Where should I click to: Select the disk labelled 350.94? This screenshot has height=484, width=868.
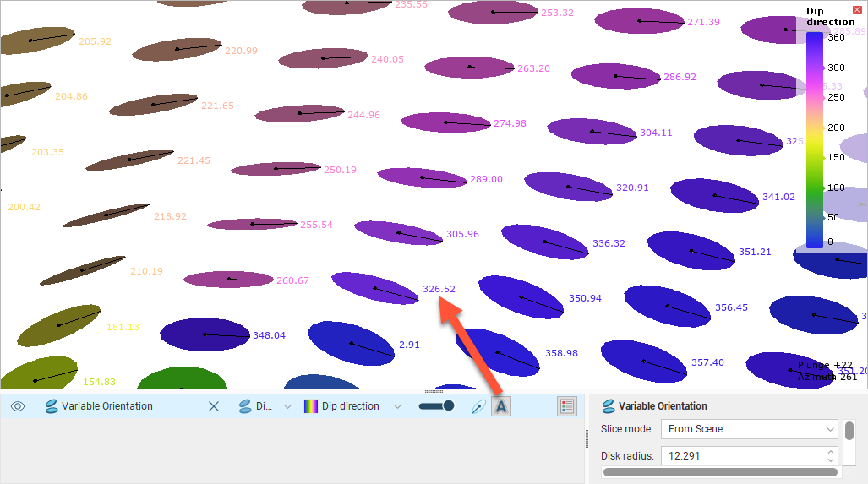click(x=521, y=297)
